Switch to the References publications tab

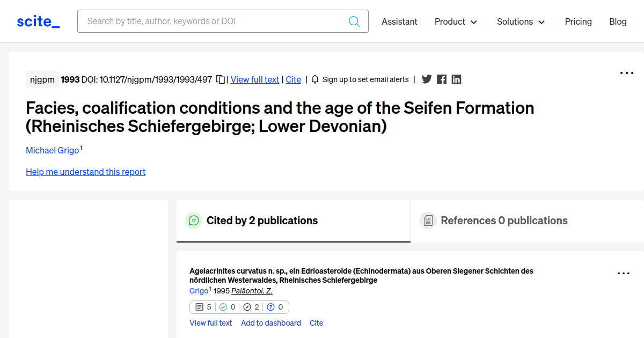click(x=504, y=220)
